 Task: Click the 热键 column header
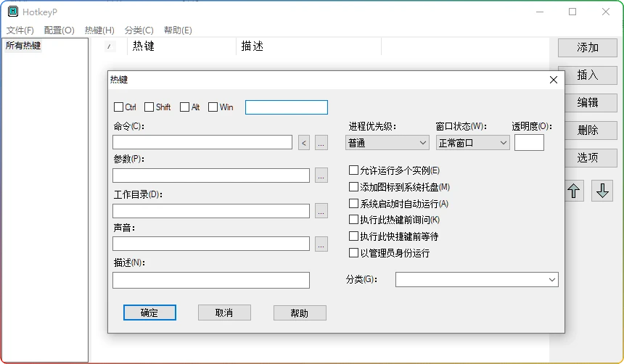pyautogui.click(x=182, y=46)
